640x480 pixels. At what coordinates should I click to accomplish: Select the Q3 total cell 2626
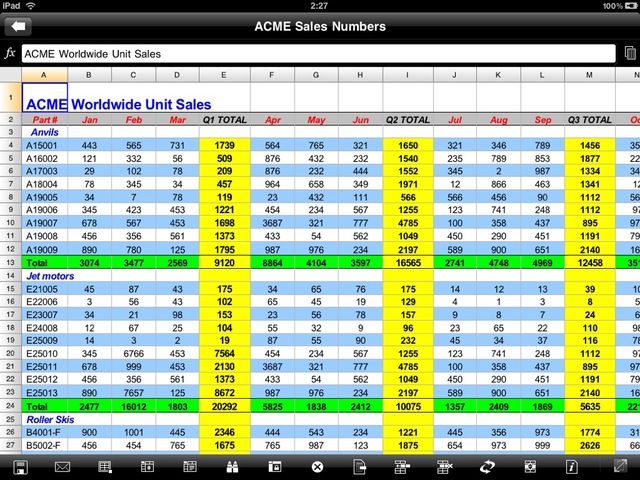(589, 445)
